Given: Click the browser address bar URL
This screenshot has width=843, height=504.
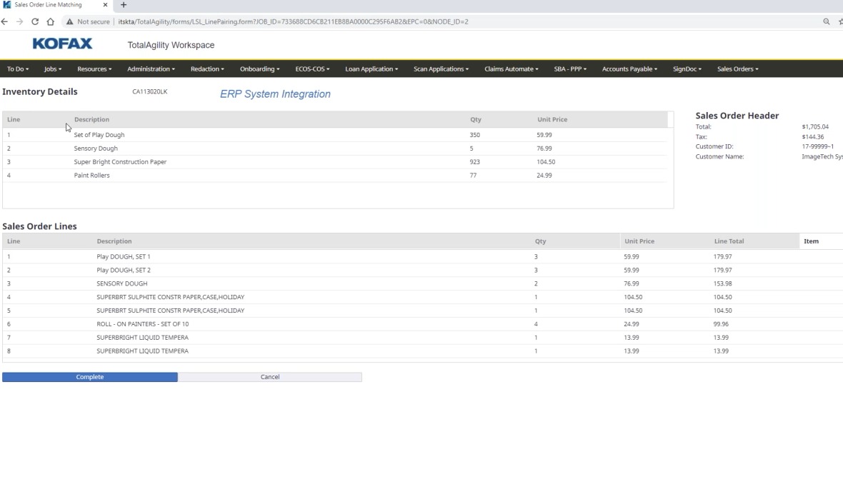Looking at the screenshot, I should (293, 21).
